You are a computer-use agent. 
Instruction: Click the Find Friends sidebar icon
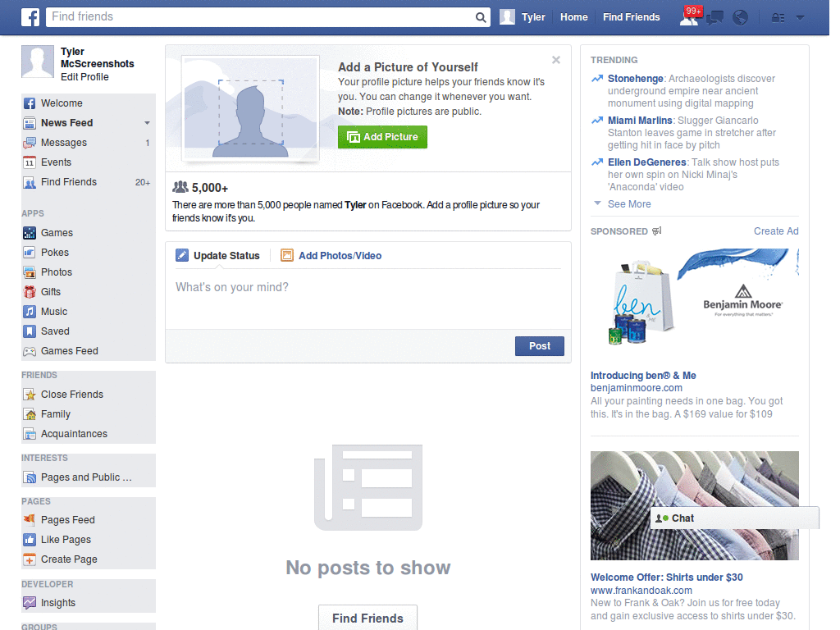pyautogui.click(x=30, y=182)
